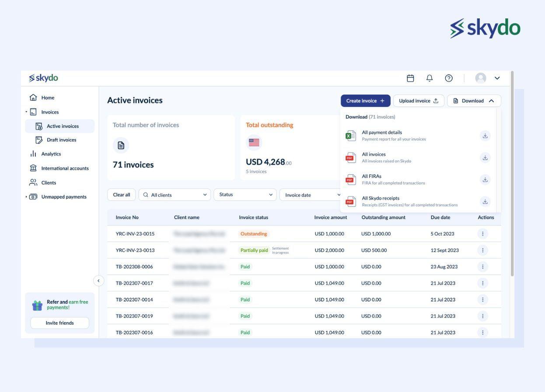Screen dimensions: 545x392
Task: Open International accounts from the sidebar icon
Action: pyautogui.click(x=33, y=168)
